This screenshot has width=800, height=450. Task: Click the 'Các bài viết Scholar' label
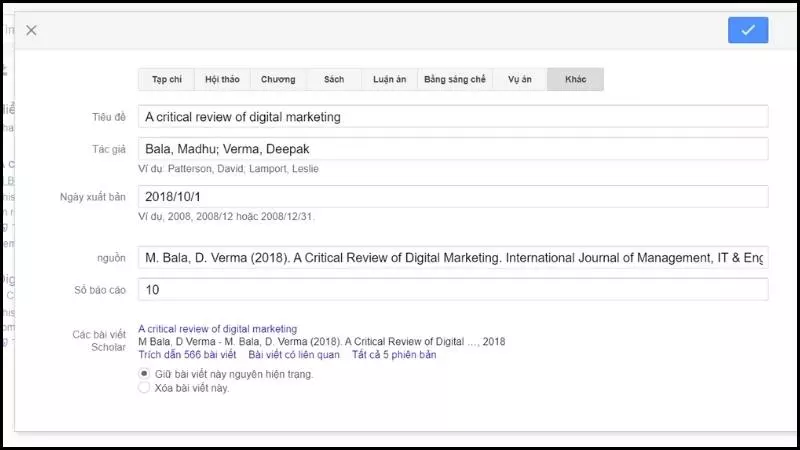coord(99,341)
